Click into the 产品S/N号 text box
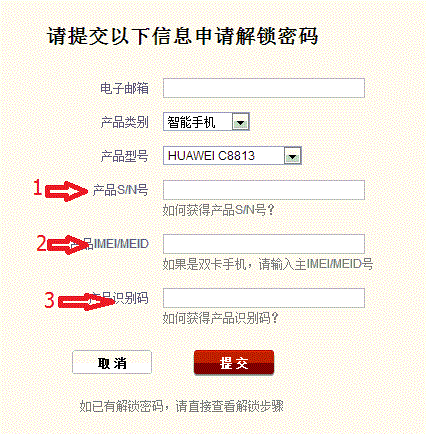 (x=264, y=190)
